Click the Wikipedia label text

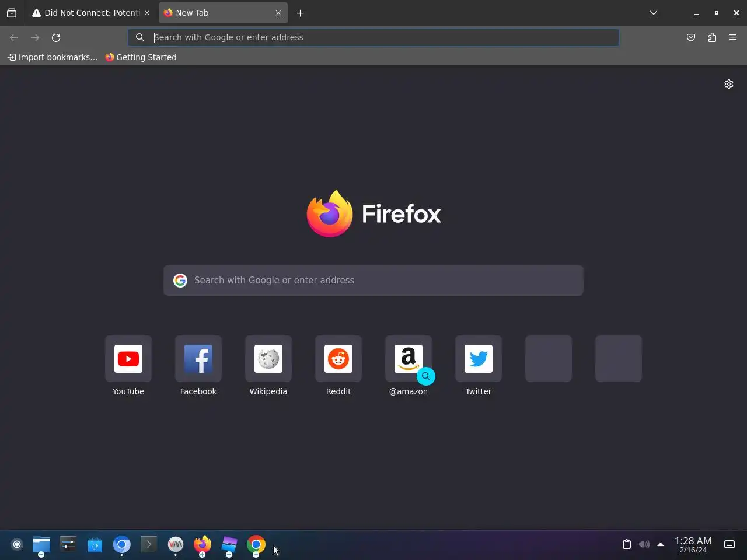coord(268,391)
